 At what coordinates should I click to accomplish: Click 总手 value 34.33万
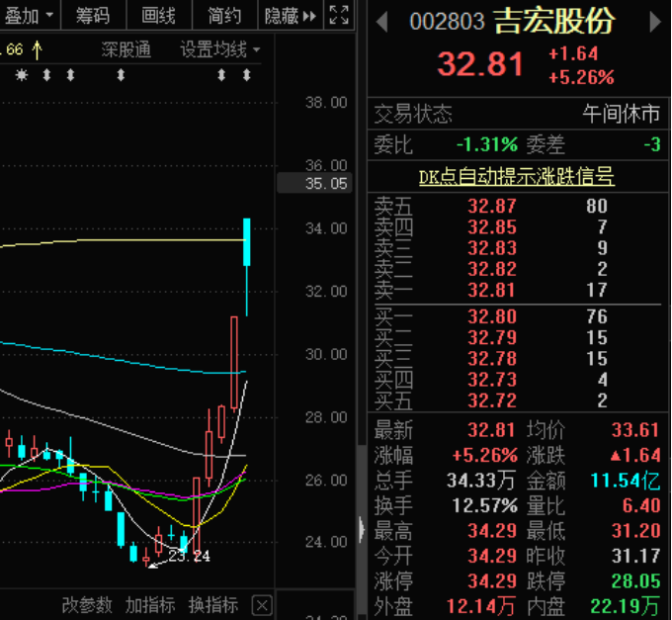pyautogui.click(x=480, y=481)
